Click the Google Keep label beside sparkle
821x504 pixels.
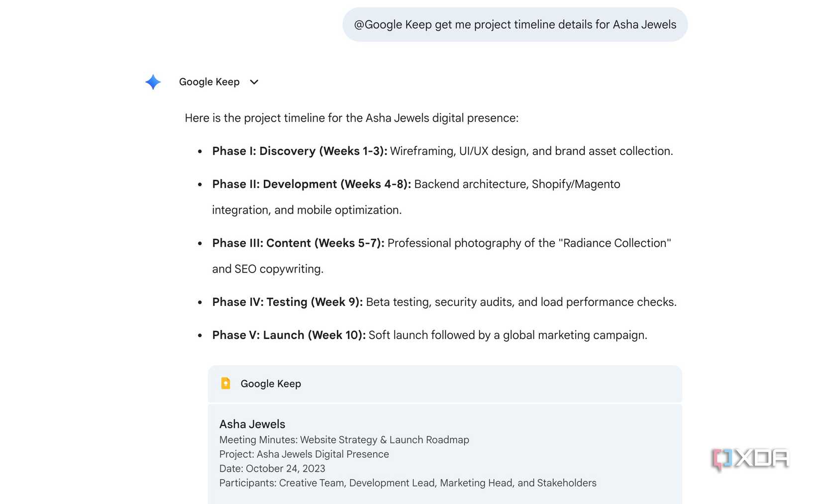pos(209,82)
